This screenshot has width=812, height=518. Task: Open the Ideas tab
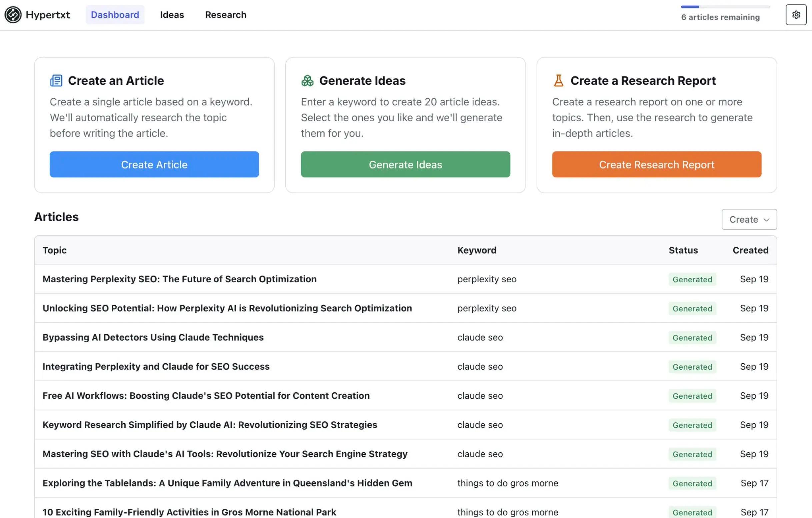(x=172, y=15)
